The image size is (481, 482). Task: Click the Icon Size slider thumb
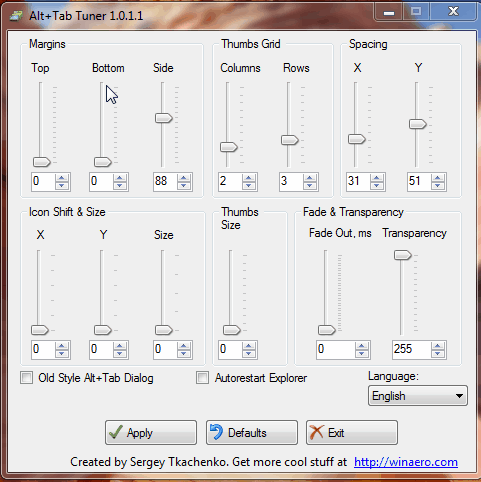click(x=164, y=330)
